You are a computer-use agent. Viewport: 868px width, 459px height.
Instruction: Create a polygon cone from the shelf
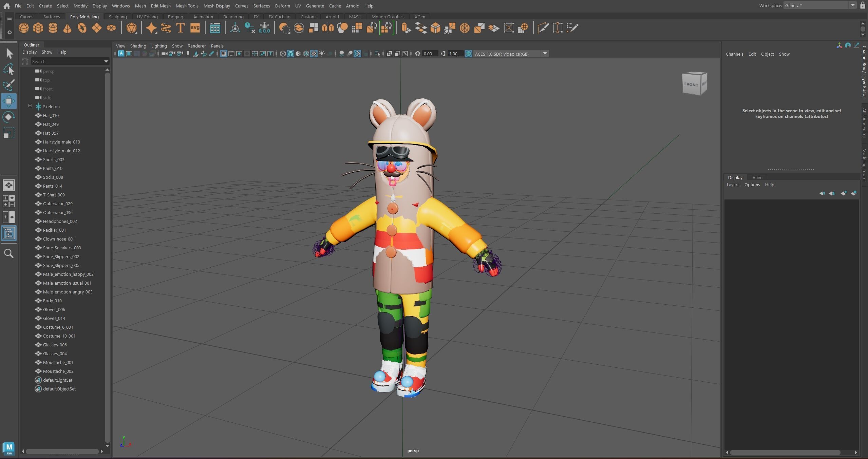67,28
